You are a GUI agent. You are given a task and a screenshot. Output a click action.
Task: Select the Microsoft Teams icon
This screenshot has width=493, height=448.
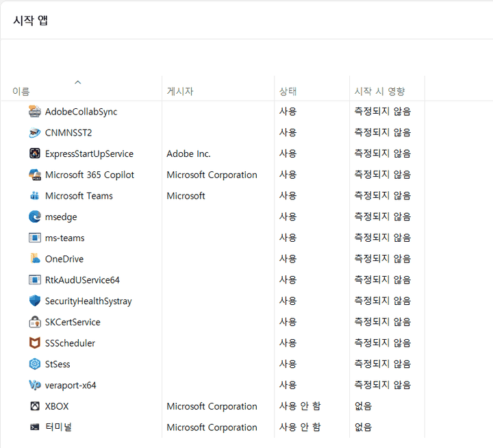pyautogui.click(x=35, y=196)
